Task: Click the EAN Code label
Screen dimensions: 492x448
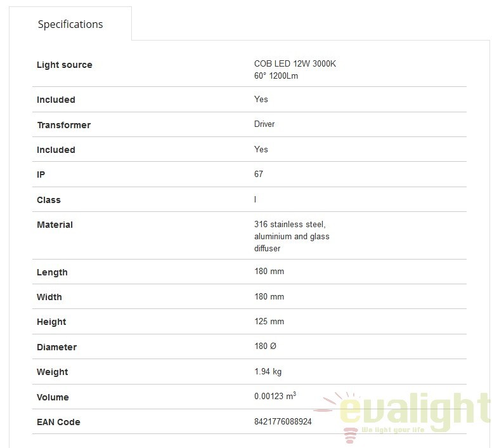Action: coord(58,422)
